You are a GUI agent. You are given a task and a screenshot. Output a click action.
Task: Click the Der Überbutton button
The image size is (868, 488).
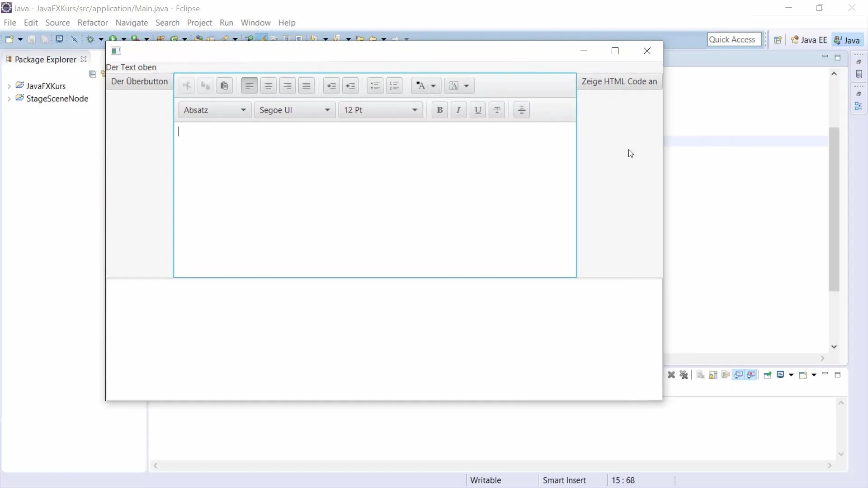[x=139, y=81]
